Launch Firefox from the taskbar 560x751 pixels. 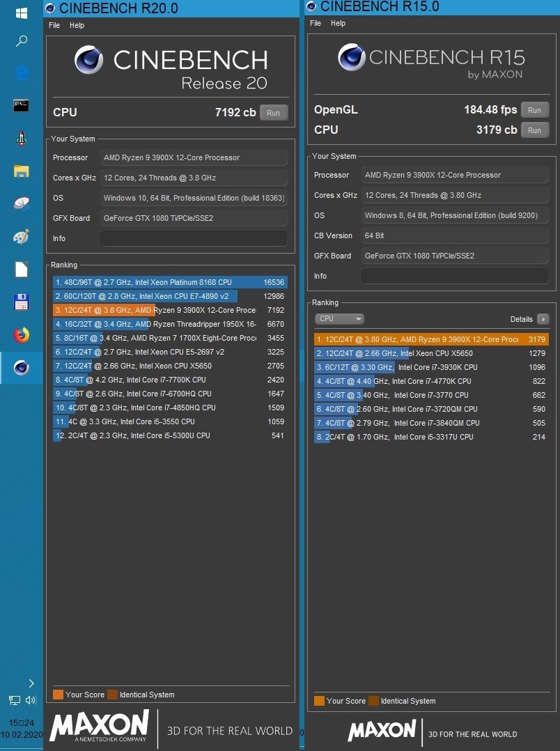click(21, 335)
